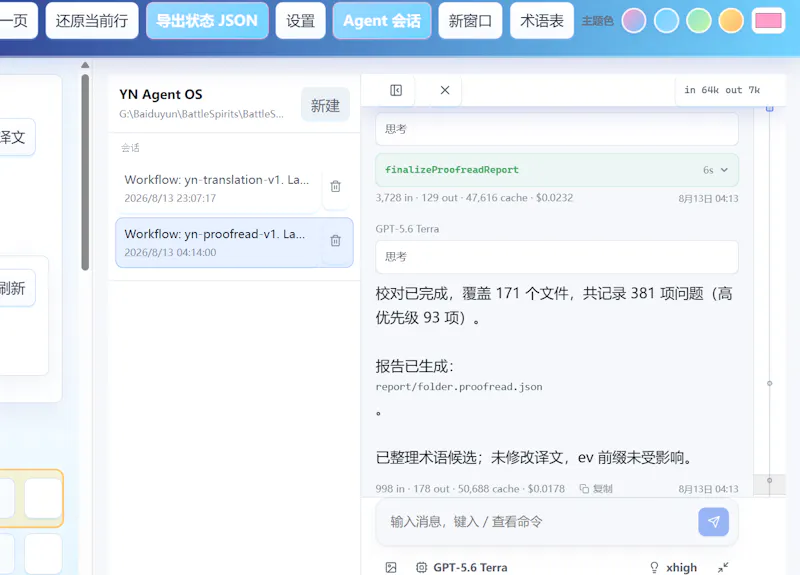The image size is (800, 575).
Task: Create a new session with 新建
Action: click(326, 105)
